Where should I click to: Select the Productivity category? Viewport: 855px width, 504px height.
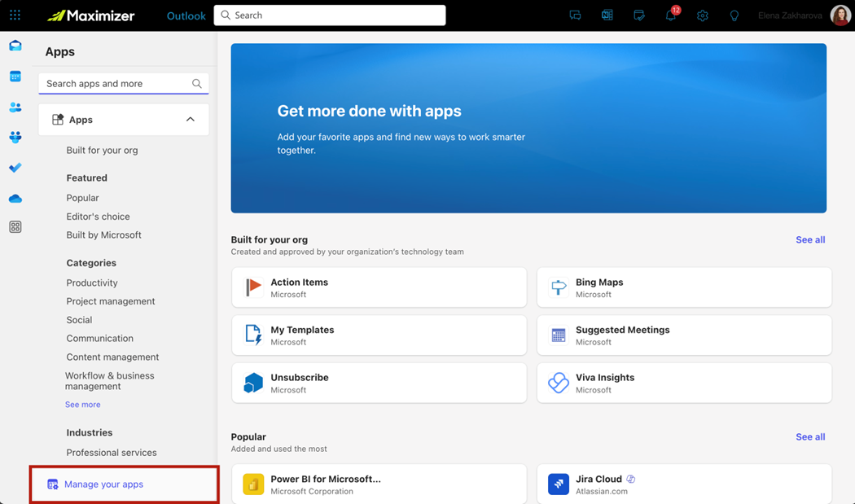tap(91, 283)
